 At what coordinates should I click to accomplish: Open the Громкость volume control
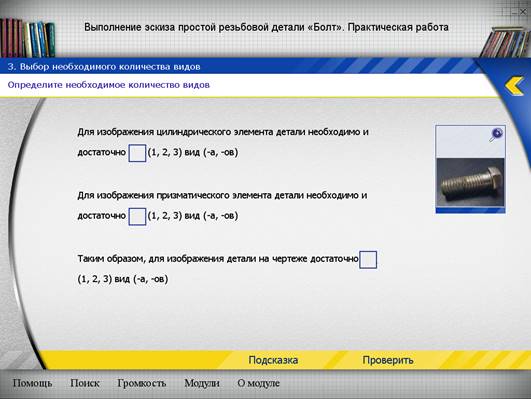click(x=142, y=383)
